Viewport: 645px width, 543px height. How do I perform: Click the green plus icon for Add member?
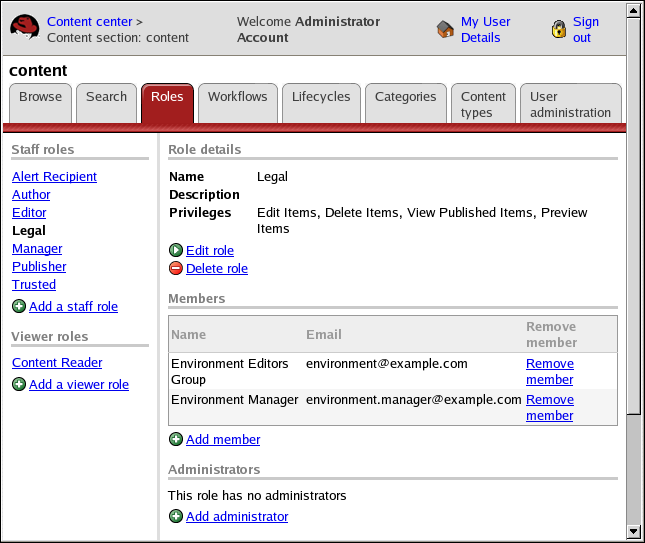(x=176, y=439)
